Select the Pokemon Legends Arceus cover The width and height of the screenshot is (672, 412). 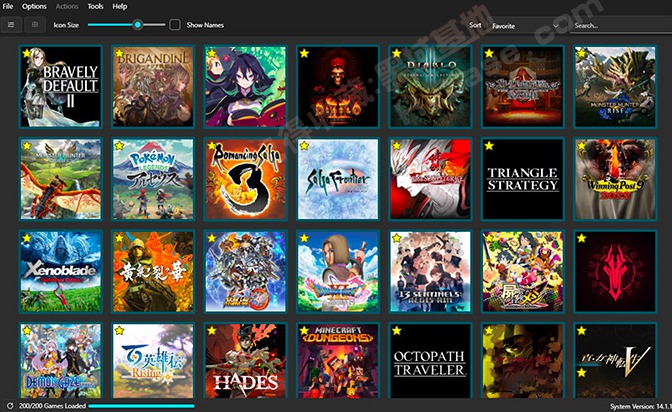[153, 179]
